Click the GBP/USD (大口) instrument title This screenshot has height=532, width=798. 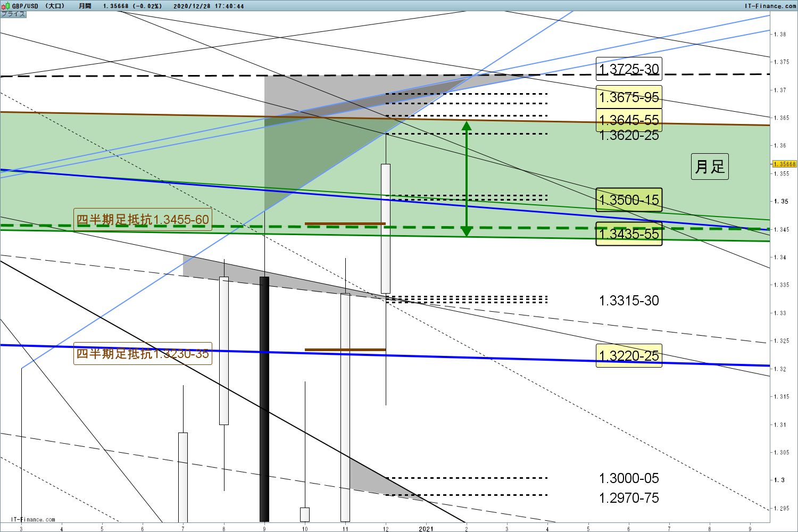point(38,6)
